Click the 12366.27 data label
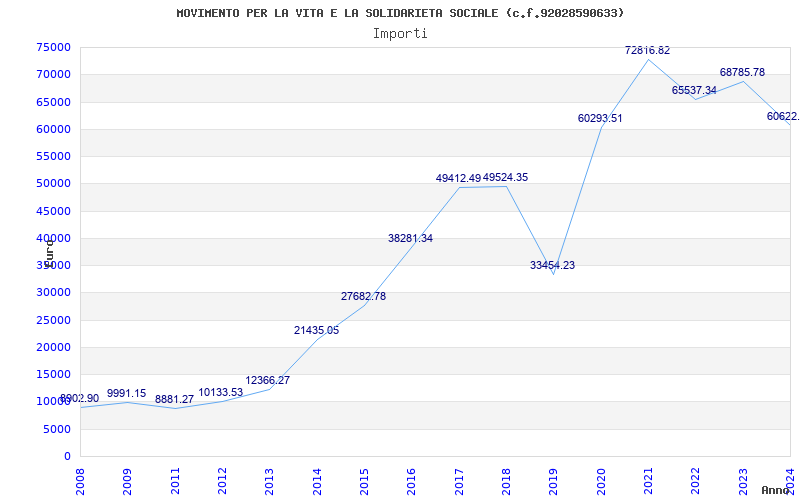 tap(267, 381)
